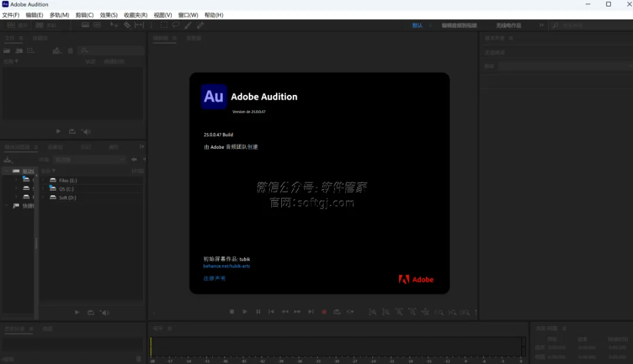The width and height of the screenshot is (633, 364).
Task: Open the 法律声明 link on splash
Action: [215, 278]
